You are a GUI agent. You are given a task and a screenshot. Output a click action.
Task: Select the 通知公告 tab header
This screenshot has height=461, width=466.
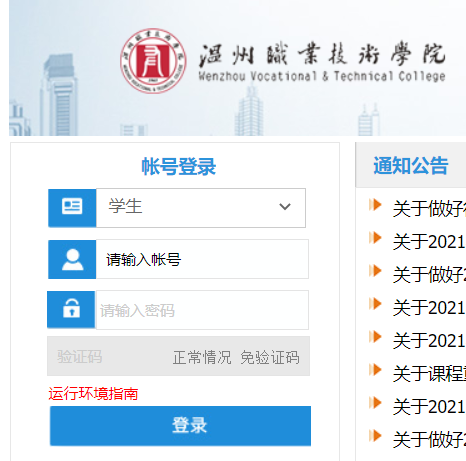411,165
